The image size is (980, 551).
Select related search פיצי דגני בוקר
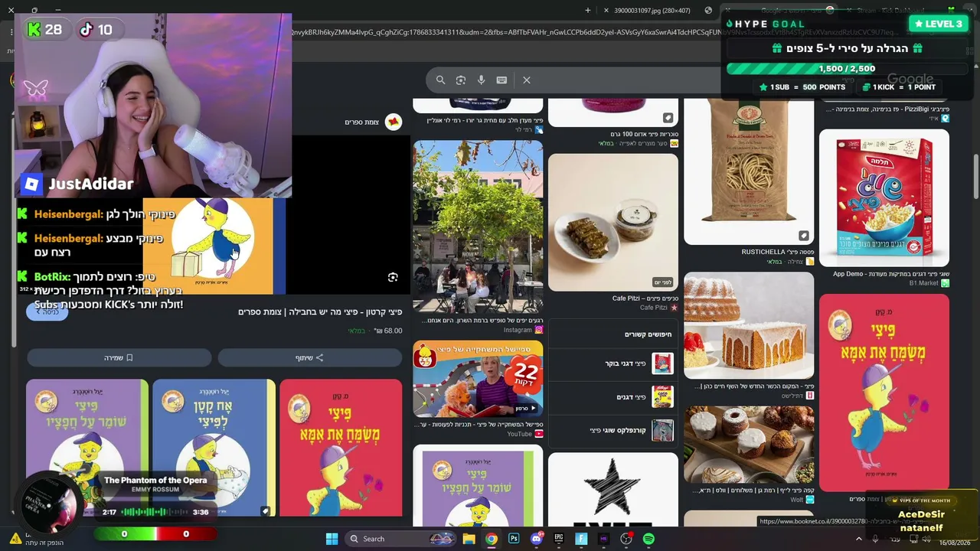tap(613, 364)
